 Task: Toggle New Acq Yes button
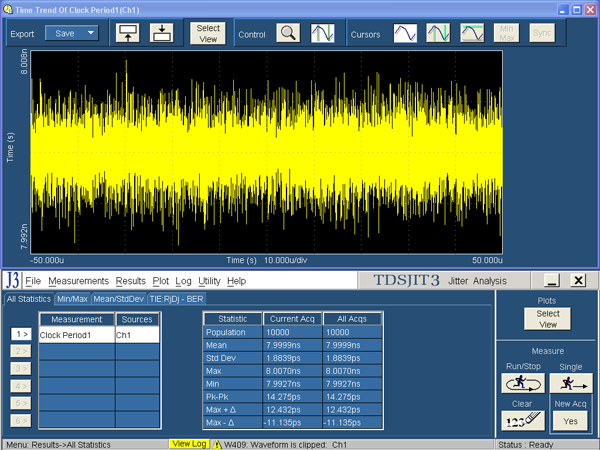coord(570,422)
